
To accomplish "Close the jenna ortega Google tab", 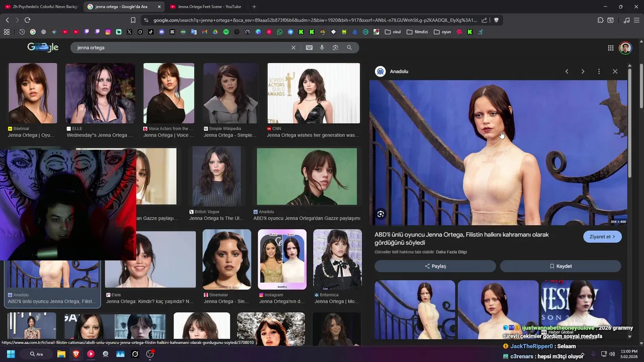I will click(x=159, y=7).
